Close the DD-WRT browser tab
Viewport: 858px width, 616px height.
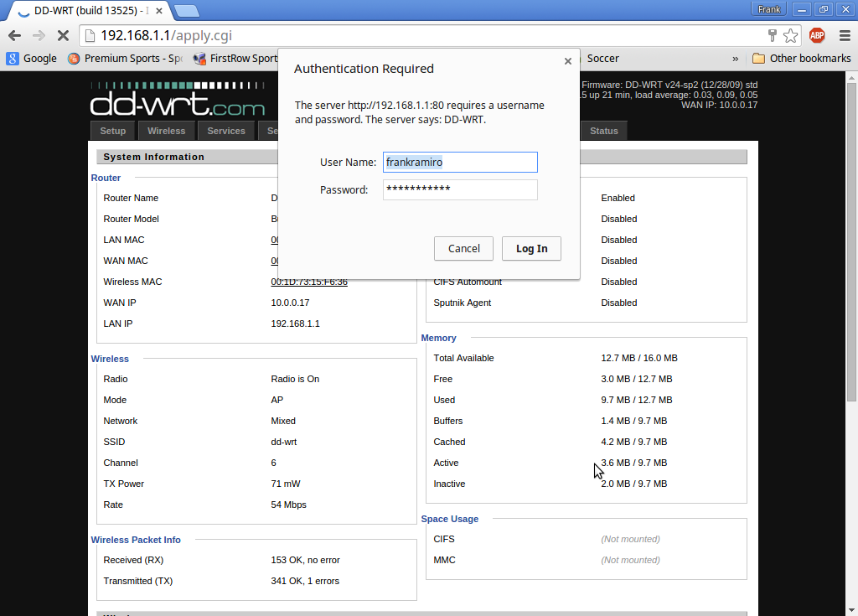point(158,10)
